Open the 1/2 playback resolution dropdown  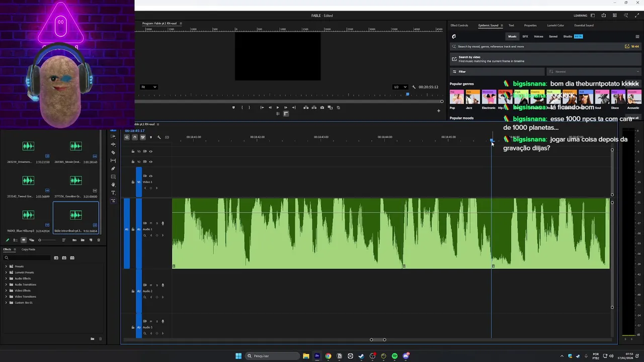[x=400, y=87]
